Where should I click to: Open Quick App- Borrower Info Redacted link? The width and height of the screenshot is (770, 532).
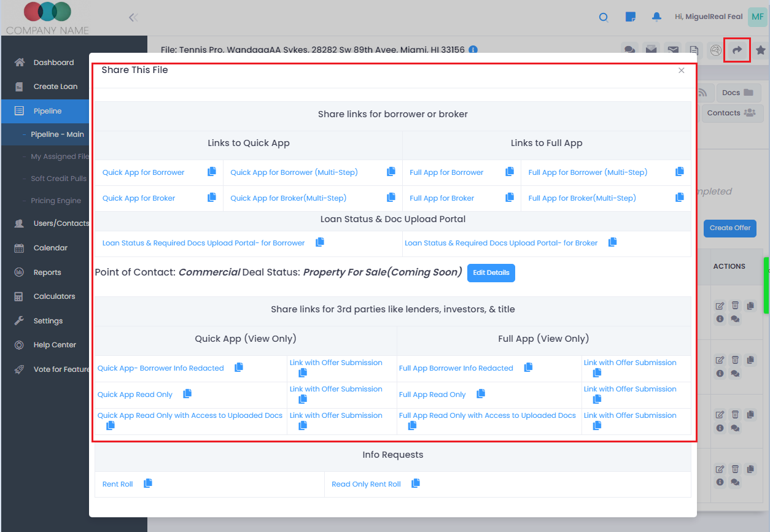[x=161, y=368]
